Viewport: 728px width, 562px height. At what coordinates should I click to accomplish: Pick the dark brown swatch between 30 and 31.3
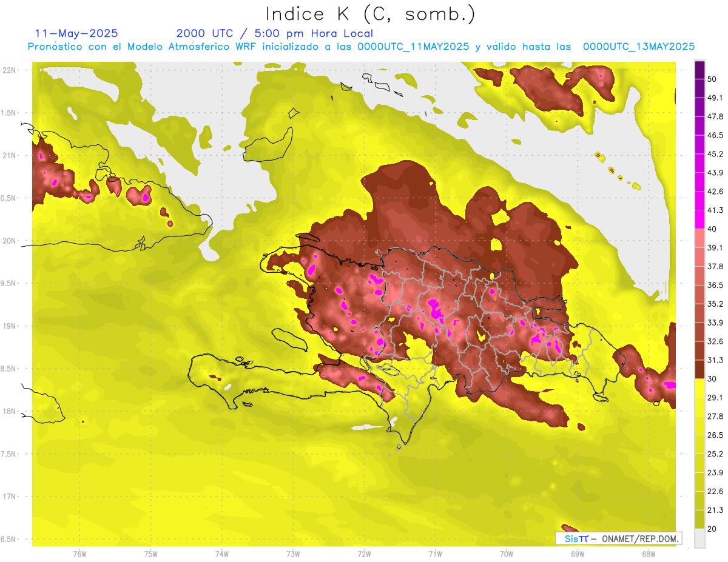(x=699, y=369)
